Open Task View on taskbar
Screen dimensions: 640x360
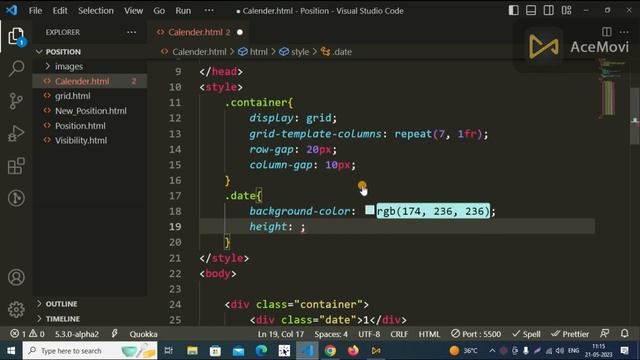(169, 351)
